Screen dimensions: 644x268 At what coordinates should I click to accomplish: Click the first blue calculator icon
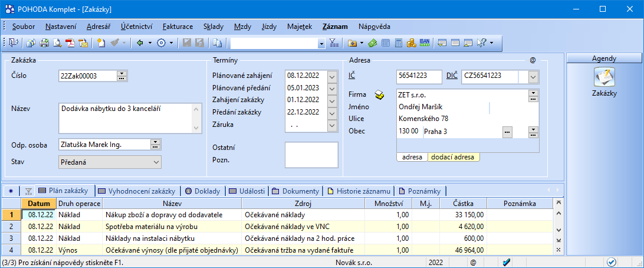tap(385, 43)
